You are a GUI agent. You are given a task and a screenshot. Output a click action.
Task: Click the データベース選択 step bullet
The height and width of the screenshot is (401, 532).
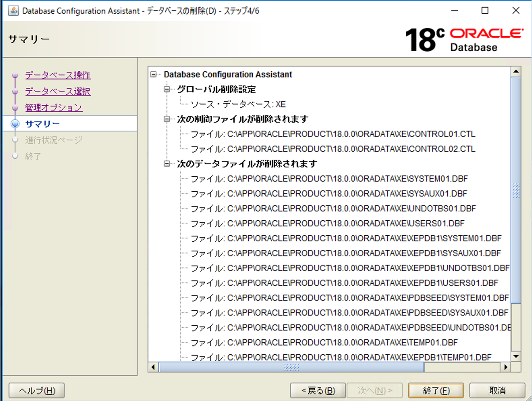(15, 91)
